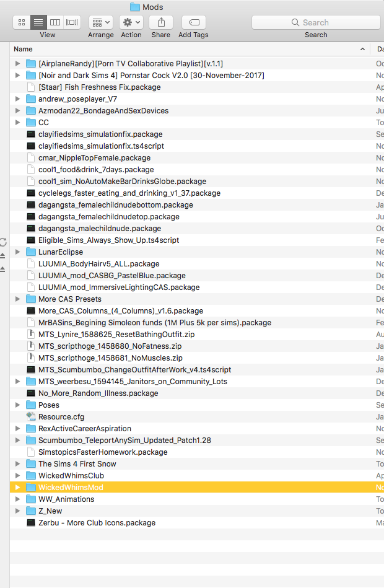
Task: Expand the Azmodan22_BondageAndSexDevices folder
Action: (x=17, y=111)
